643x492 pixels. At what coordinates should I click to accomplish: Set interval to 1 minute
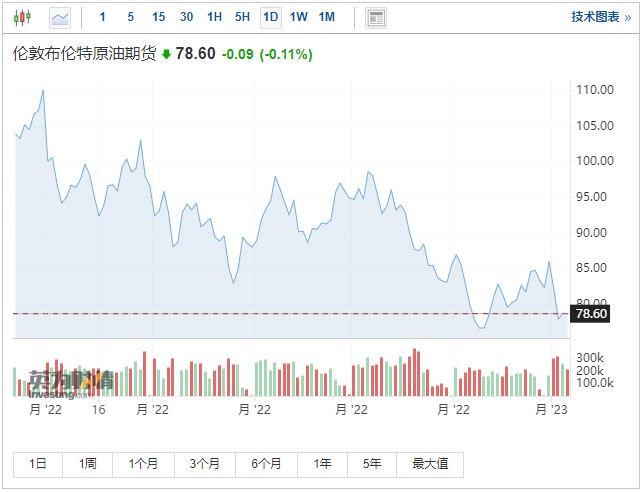[x=103, y=17]
